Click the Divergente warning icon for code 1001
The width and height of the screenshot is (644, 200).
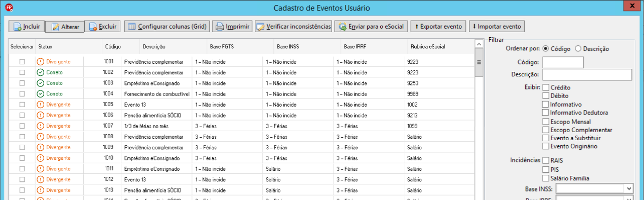tap(40, 61)
